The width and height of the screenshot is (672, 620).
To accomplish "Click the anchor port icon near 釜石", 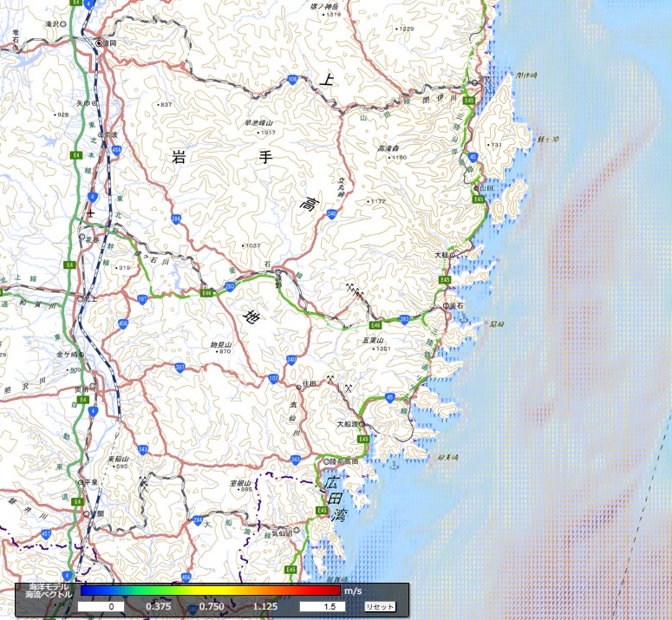I will pos(464,320).
